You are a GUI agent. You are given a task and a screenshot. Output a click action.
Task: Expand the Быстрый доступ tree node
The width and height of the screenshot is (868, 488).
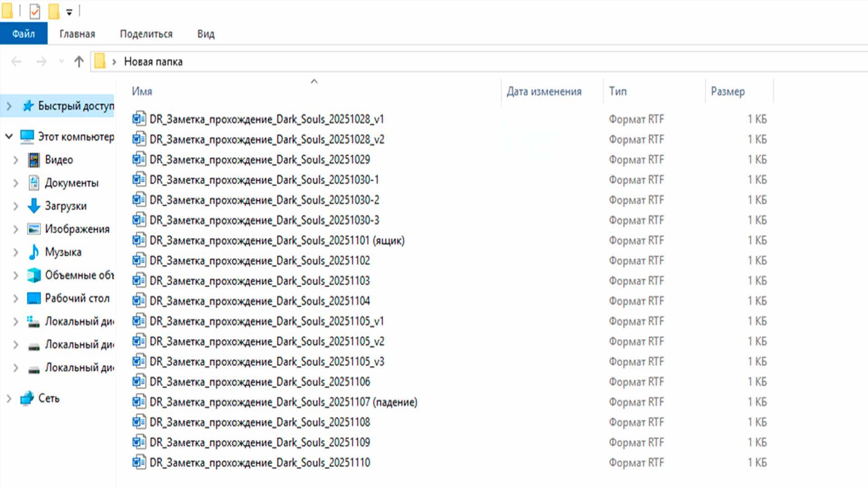pos(9,106)
